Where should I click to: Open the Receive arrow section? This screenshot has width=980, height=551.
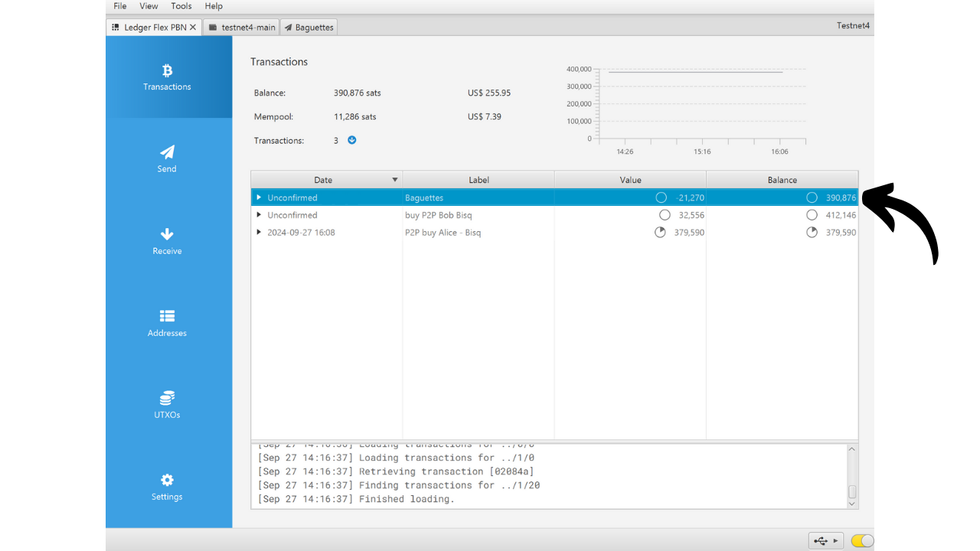point(167,241)
